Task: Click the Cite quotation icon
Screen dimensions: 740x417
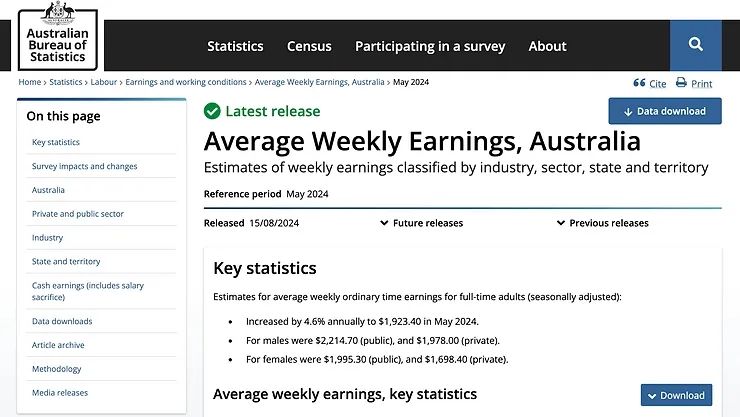Action: point(639,84)
